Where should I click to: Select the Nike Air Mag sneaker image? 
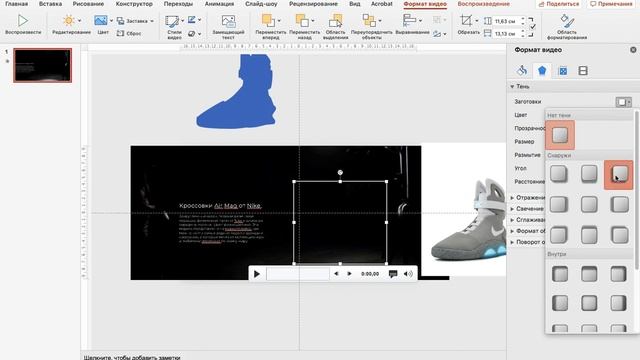pyautogui.click(x=468, y=220)
